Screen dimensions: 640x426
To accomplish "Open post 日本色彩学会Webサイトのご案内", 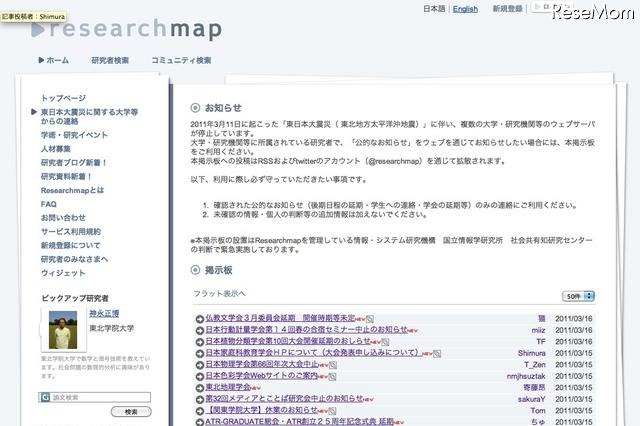I will coord(262,375).
